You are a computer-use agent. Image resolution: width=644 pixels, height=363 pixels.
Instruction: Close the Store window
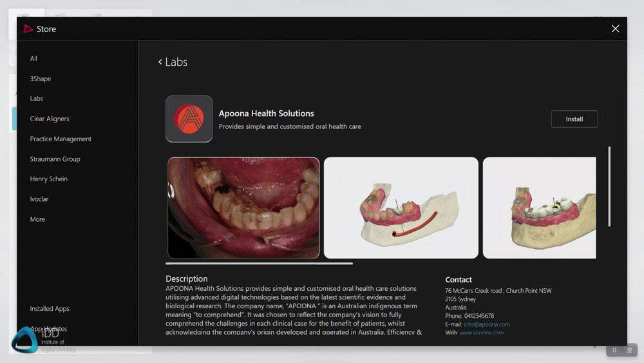click(x=615, y=29)
